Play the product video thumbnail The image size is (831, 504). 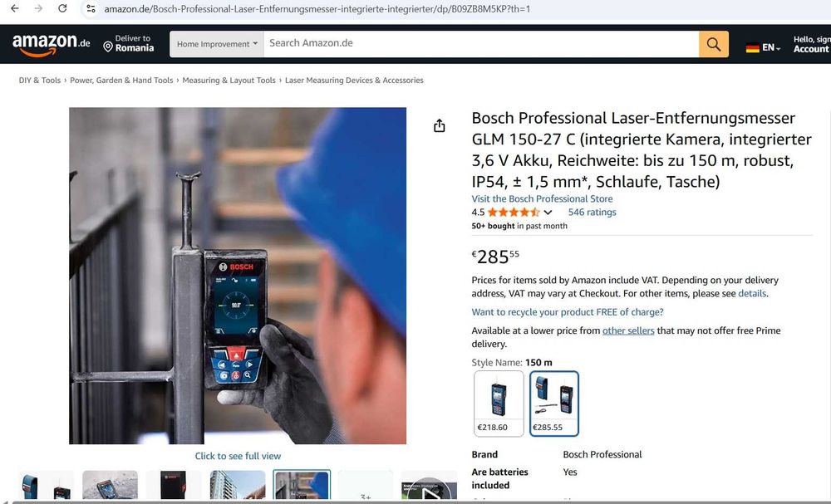coord(430,486)
